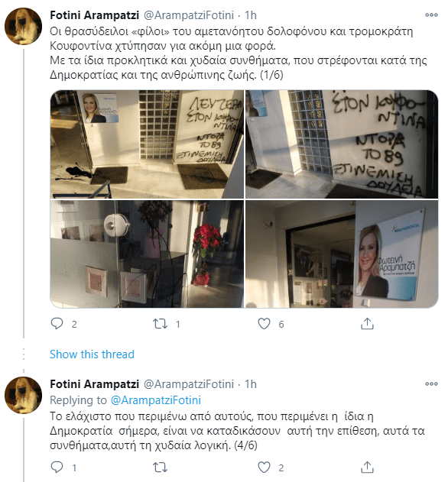Open more options menu on first tweet
The height and width of the screenshot is (482, 448).
coord(431,15)
